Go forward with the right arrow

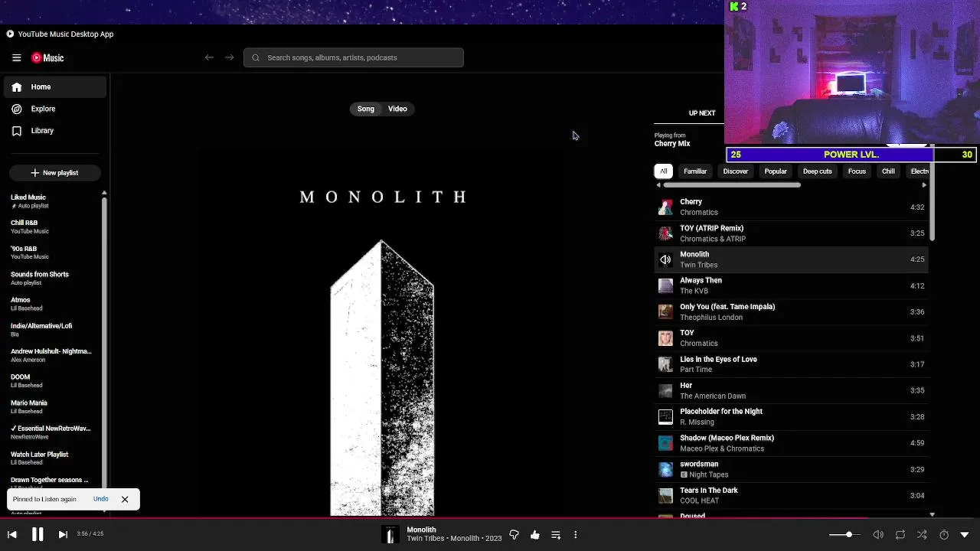point(229,57)
